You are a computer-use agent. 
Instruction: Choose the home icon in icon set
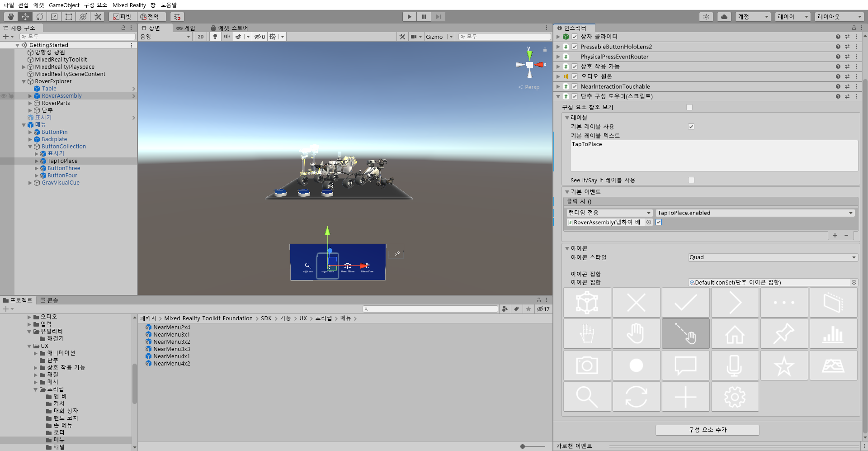coord(735,334)
